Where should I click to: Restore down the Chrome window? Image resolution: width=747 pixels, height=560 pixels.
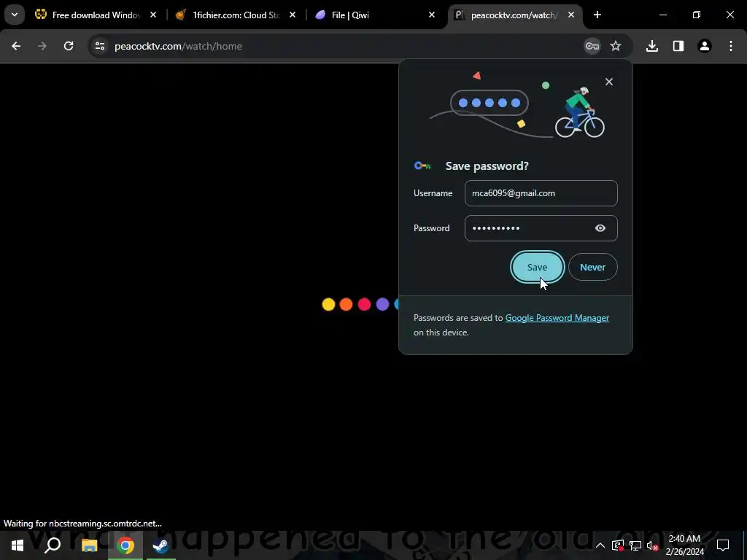(697, 15)
